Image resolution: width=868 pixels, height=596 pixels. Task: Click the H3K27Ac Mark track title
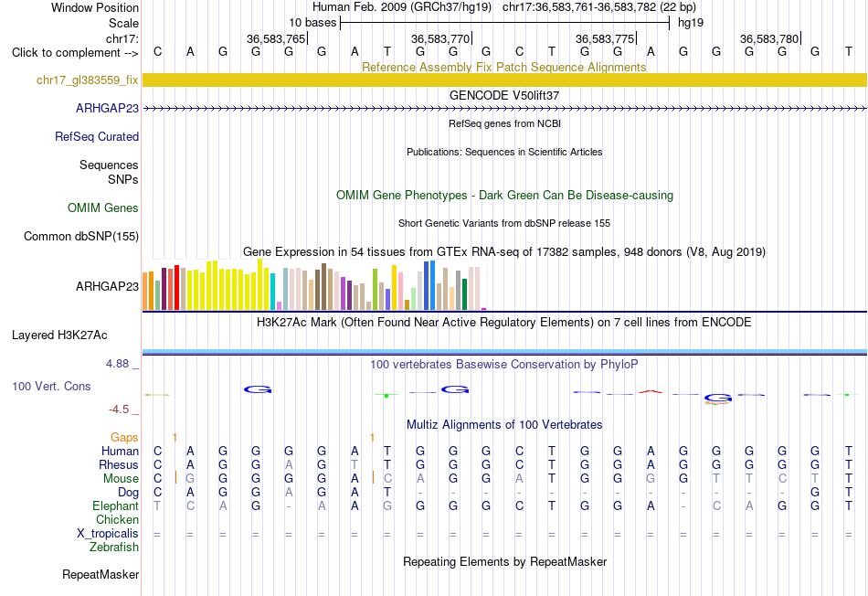coord(504,323)
